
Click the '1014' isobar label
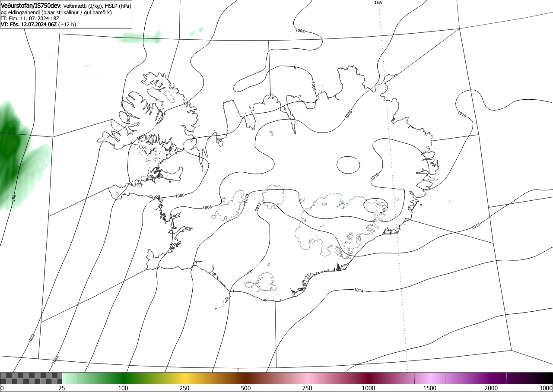[359, 290]
